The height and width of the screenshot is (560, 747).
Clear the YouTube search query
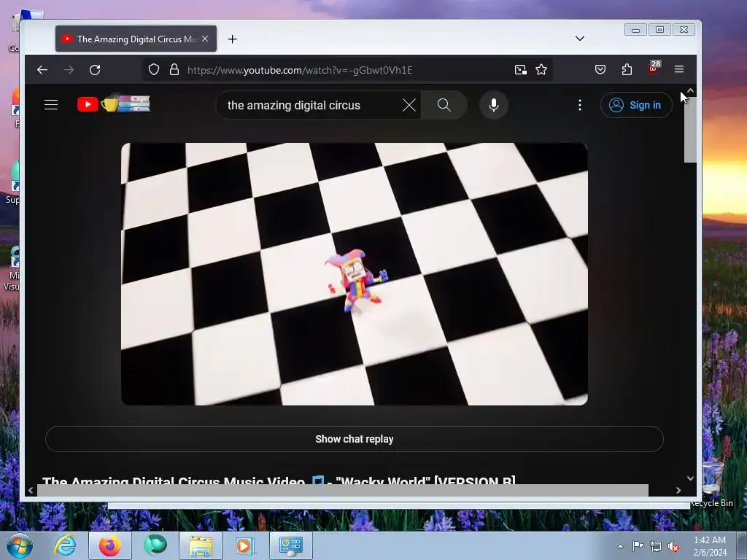click(409, 105)
